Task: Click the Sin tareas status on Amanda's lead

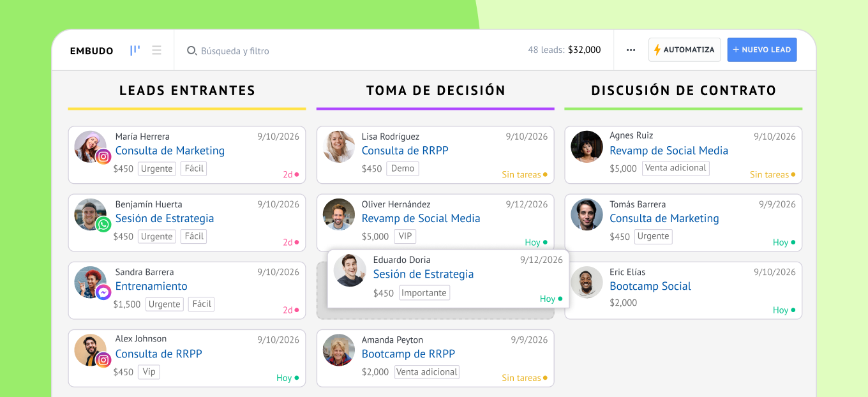Action: point(521,378)
